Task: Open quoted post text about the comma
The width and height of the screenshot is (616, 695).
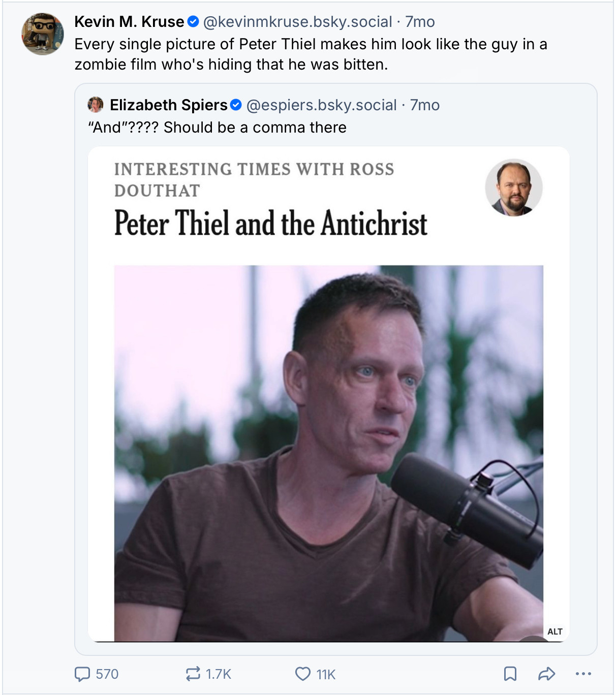Action: click(x=218, y=128)
